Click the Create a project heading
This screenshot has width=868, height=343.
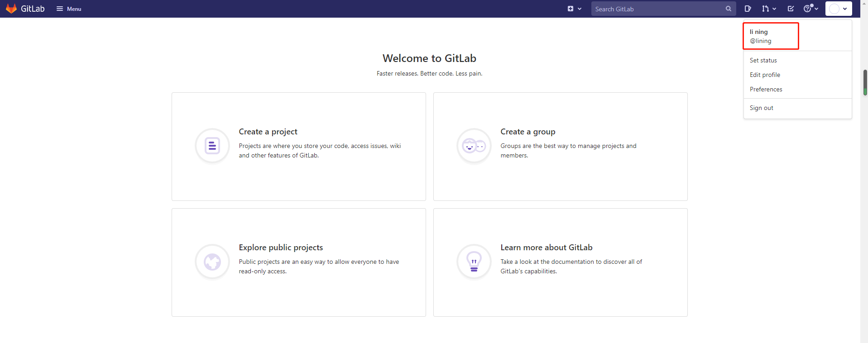coord(268,132)
